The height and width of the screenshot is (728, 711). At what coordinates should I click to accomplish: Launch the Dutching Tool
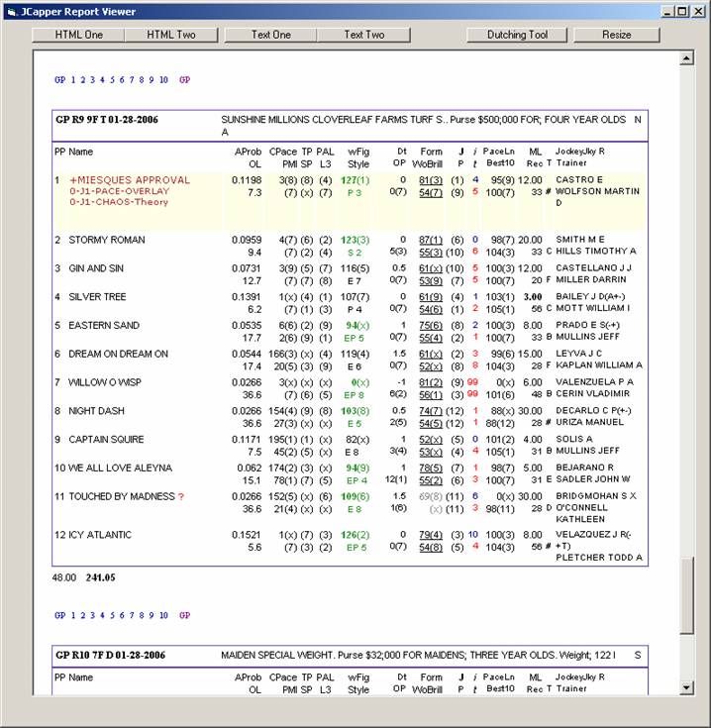517,35
